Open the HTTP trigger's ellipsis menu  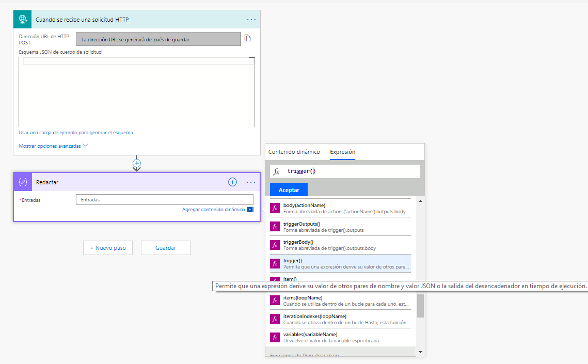[251, 19]
